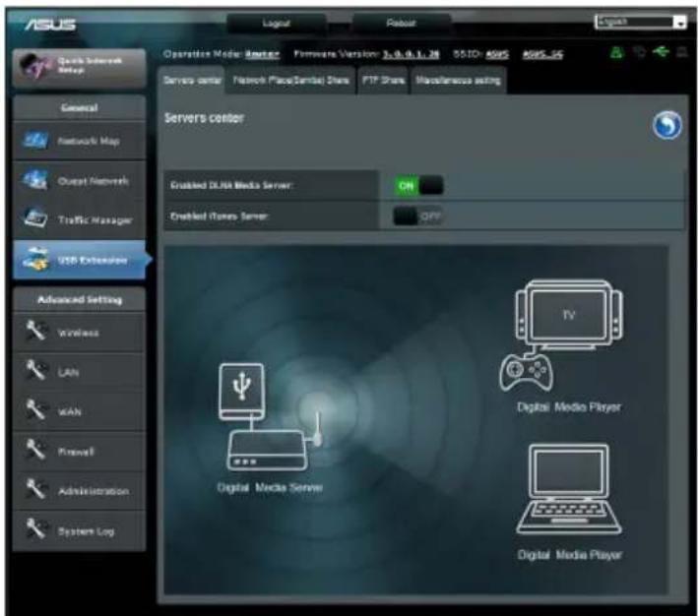The image size is (698, 616).
Task: Click the Reboot button
Action: pyautogui.click(x=401, y=24)
